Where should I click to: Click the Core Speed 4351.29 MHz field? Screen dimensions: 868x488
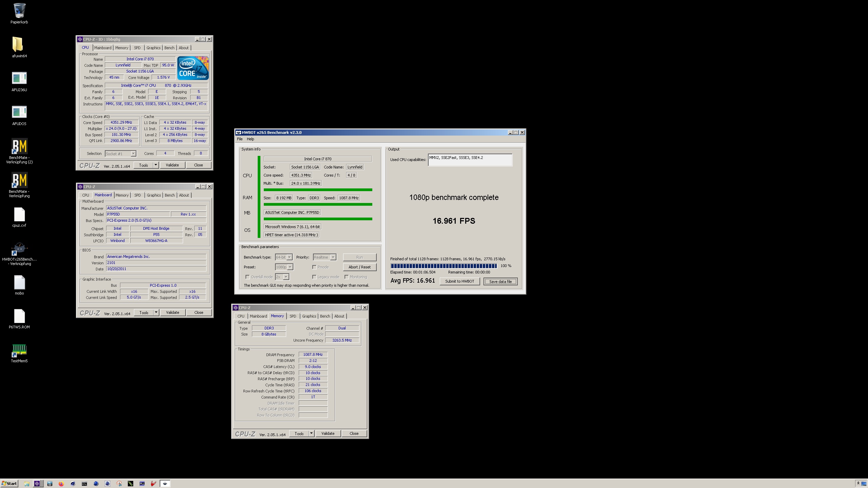coord(121,123)
